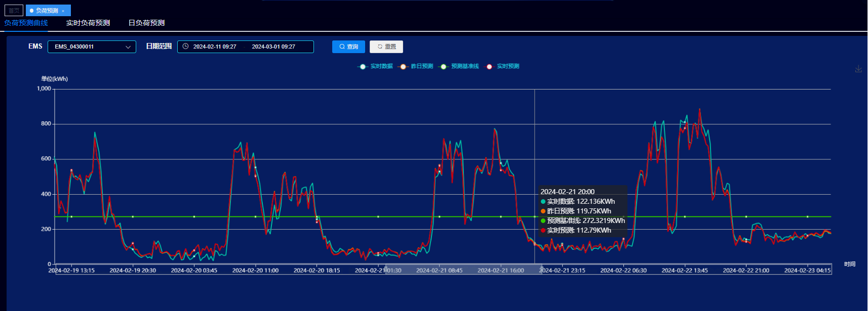Open the 首页 home tab
The image size is (868, 311).
pyautogui.click(x=14, y=11)
